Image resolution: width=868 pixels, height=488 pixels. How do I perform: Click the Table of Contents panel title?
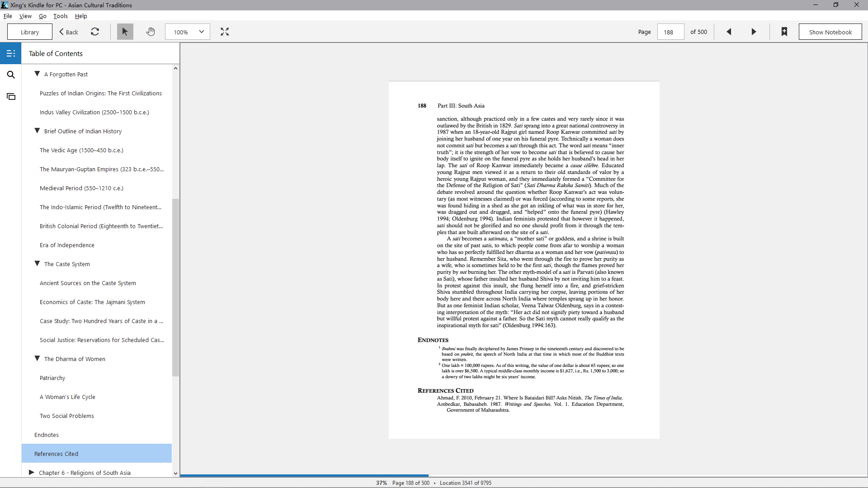56,53
